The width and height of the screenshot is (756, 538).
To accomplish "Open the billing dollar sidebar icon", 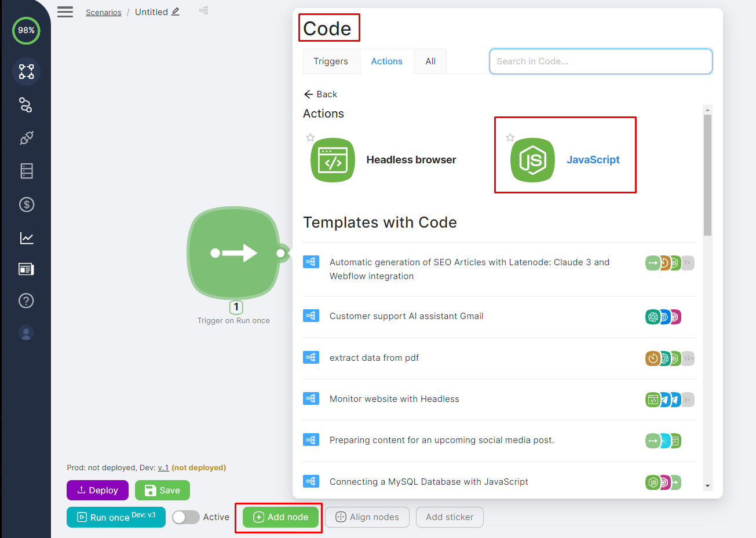I will [x=26, y=204].
